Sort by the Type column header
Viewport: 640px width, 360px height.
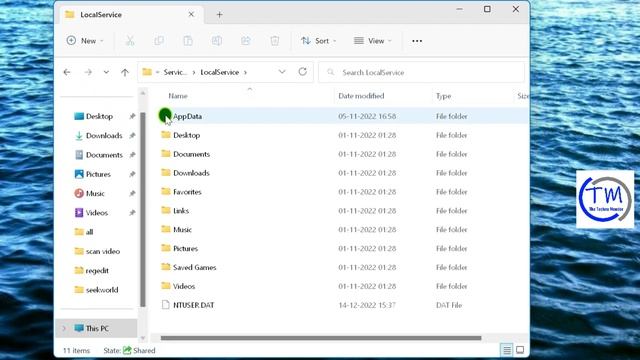pos(443,96)
